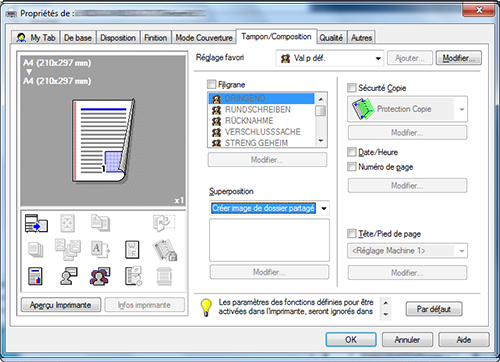Select RÜCKNAHME watermark entry

point(262,121)
